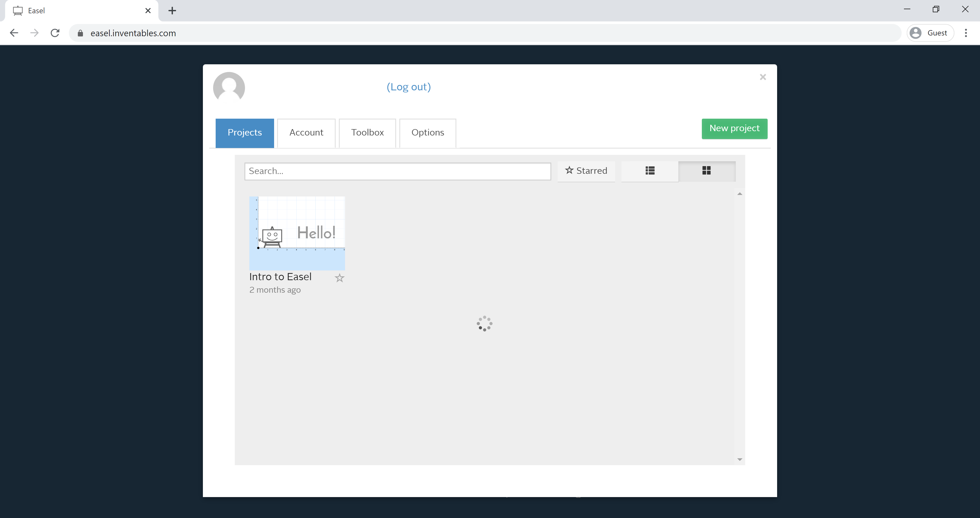This screenshot has height=518, width=980.
Task: Open the Projects tab
Action: coord(245,133)
